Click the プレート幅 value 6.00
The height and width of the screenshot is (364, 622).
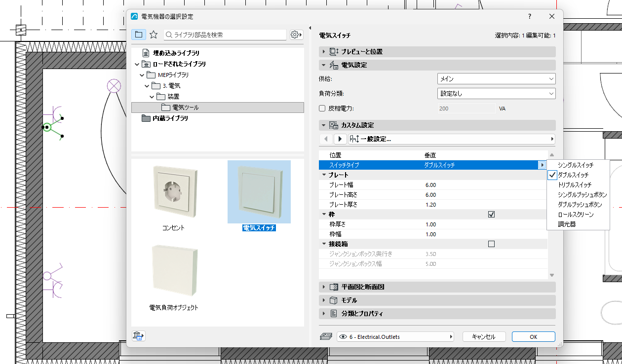(x=431, y=185)
